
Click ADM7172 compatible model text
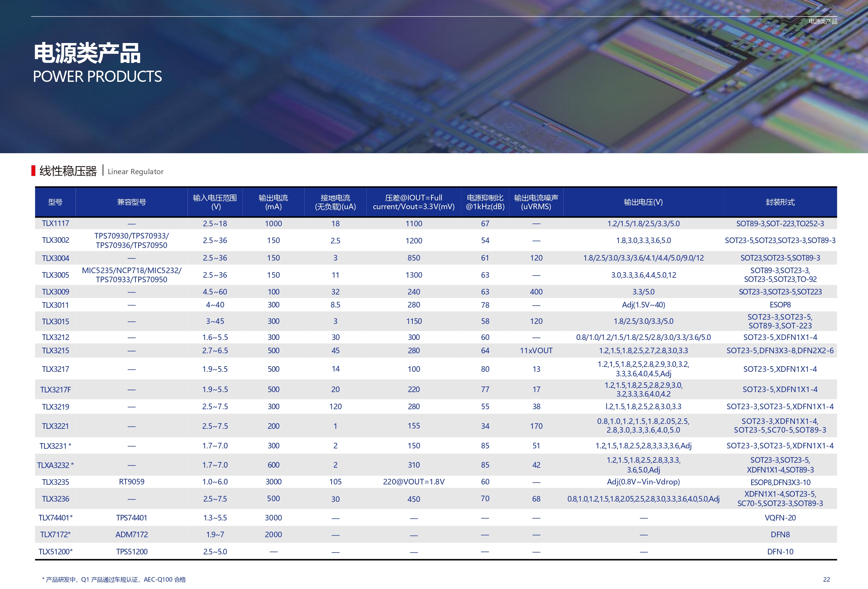tap(132, 534)
